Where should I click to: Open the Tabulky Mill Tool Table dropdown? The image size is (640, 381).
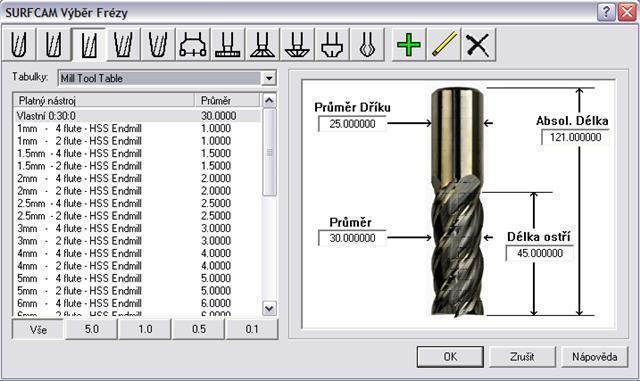[x=269, y=78]
